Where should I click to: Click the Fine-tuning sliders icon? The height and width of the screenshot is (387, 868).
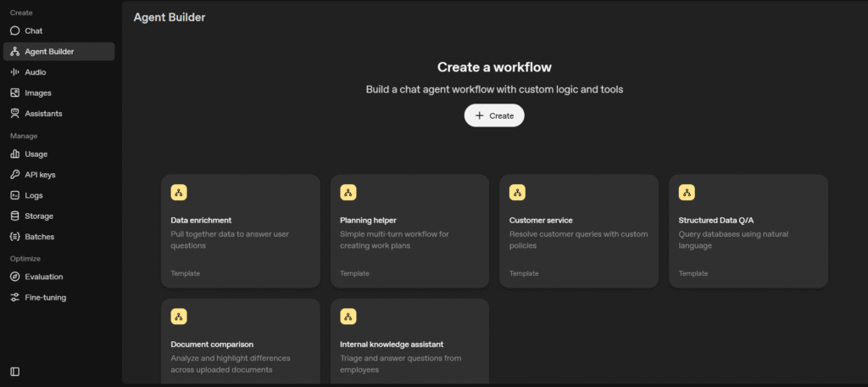[x=15, y=297]
